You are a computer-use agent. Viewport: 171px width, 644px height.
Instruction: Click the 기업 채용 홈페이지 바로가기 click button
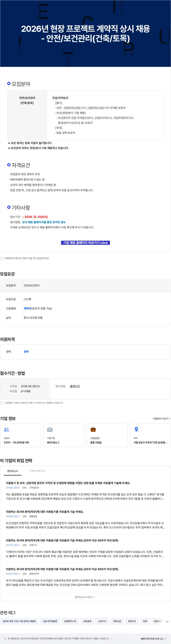(x=85, y=242)
